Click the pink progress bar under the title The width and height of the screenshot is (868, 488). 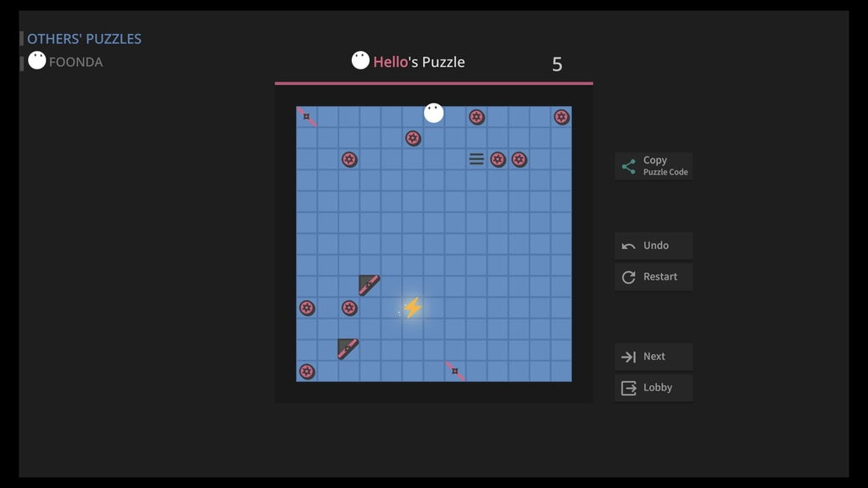(433, 83)
